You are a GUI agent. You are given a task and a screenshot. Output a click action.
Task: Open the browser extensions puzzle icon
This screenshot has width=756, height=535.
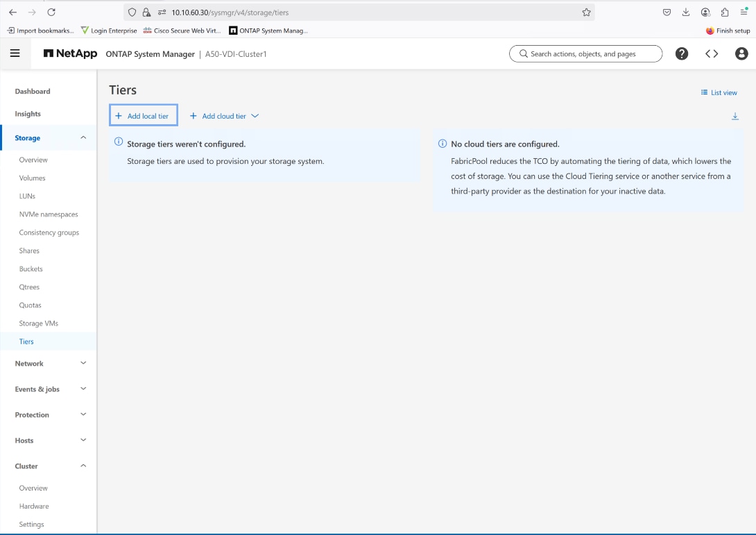click(x=725, y=12)
